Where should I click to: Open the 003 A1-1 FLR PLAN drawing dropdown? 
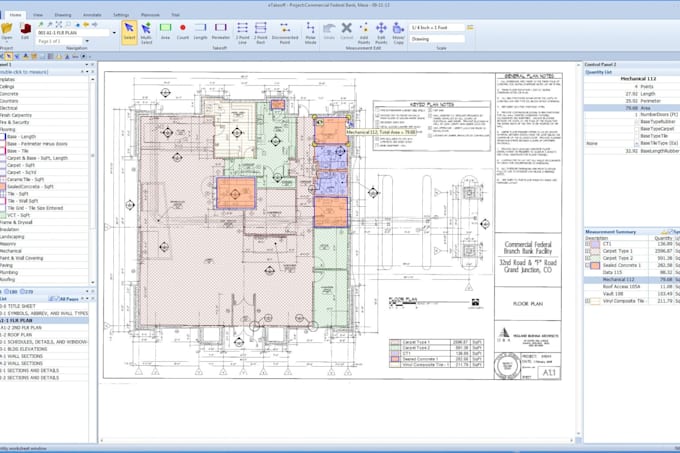pos(114,33)
